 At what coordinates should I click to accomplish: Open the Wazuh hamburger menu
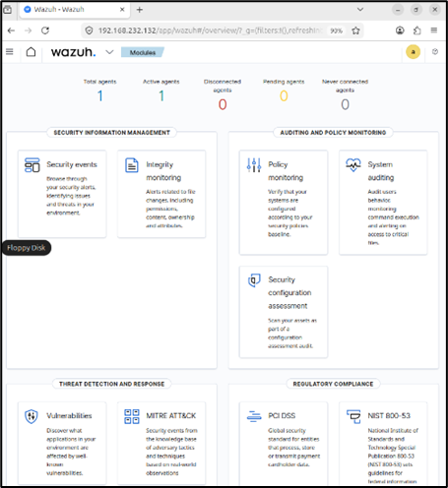(10, 52)
